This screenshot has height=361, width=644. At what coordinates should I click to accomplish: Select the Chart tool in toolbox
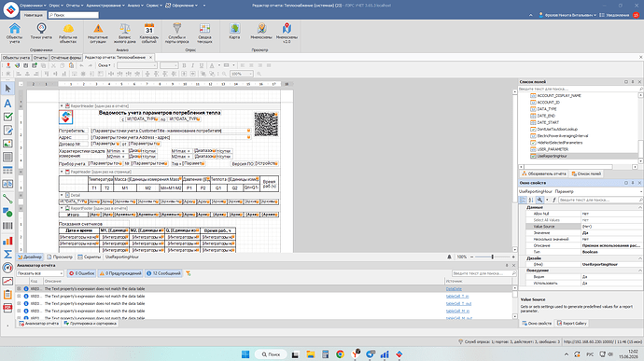tap(7, 241)
